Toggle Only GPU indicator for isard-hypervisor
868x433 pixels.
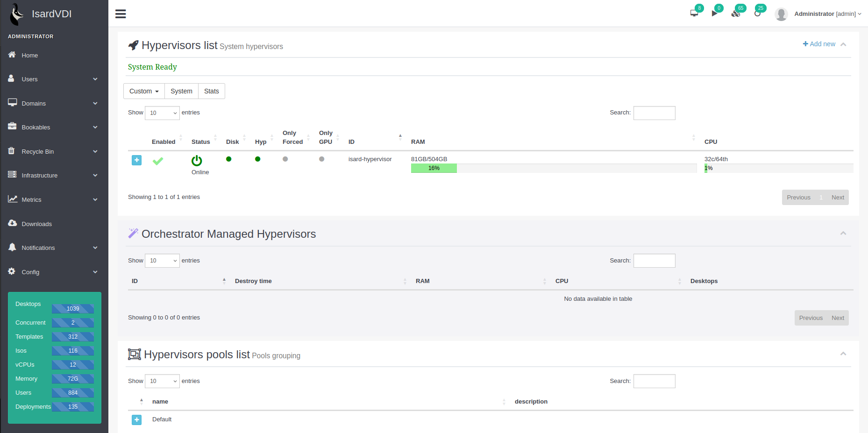[x=321, y=159]
